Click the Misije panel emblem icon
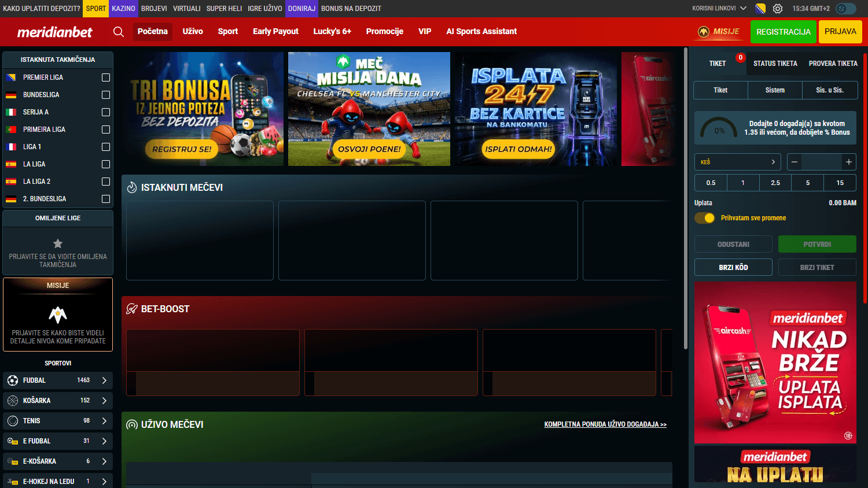The height and width of the screenshot is (488, 868). pos(58,315)
